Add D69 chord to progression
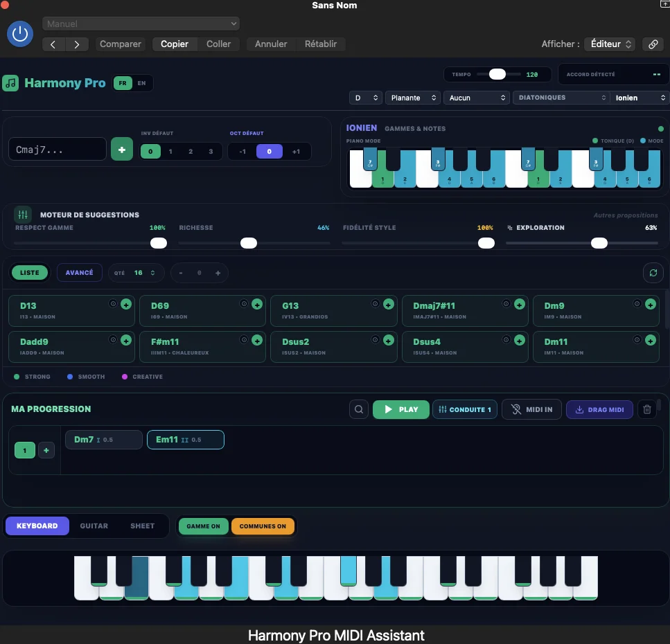670x644 pixels. coord(257,304)
